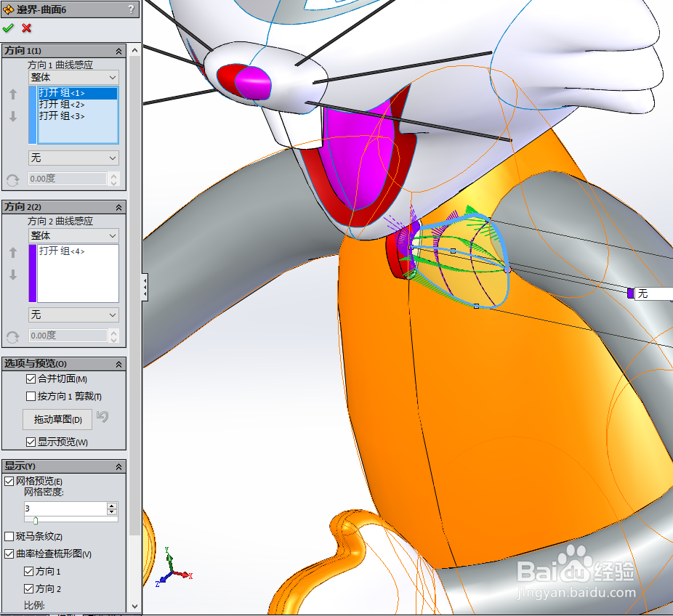Screen dimensions: 673x616
Task: Toggle 网格预览 checkbox
Action: (x=9, y=482)
